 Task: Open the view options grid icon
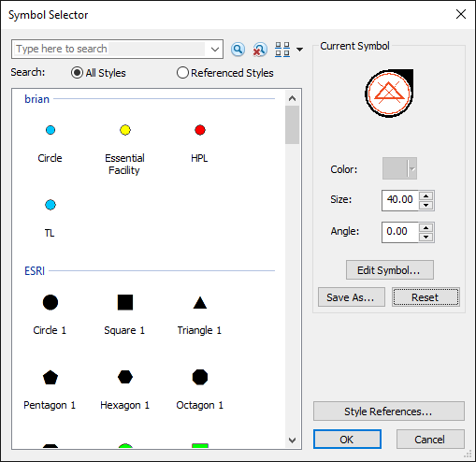click(x=282, y=50)
